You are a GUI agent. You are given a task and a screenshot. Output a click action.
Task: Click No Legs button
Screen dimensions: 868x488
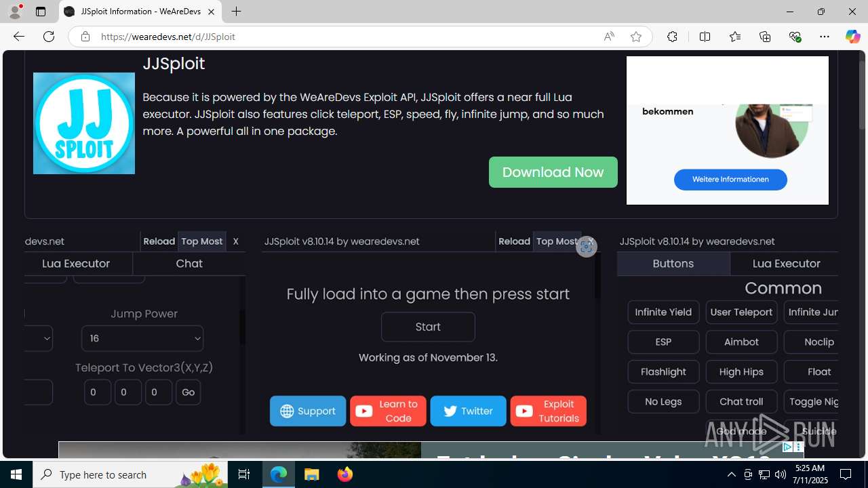[x=663, y=402]
